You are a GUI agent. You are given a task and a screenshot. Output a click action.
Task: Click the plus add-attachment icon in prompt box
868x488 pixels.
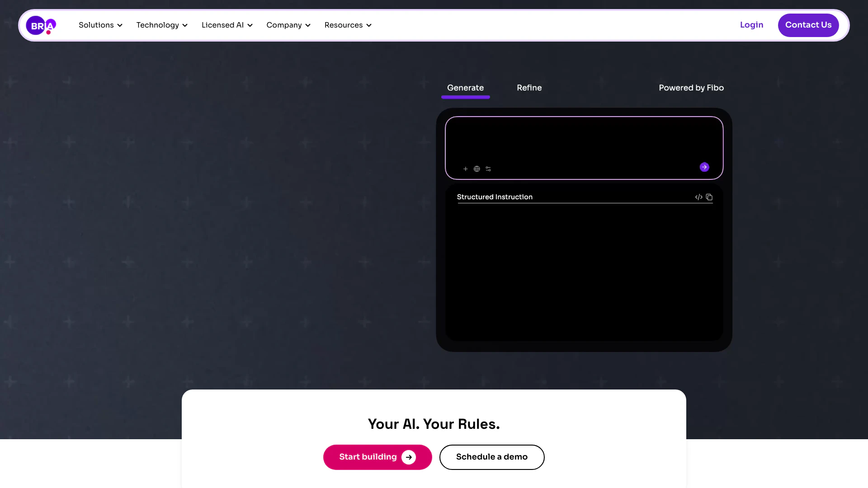[x=465, y=169]
